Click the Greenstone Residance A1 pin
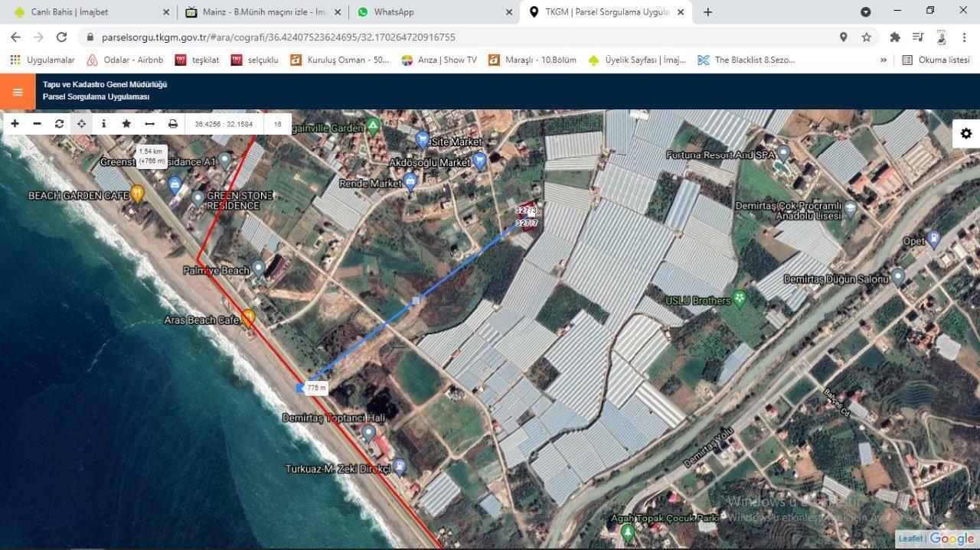 pyautogui.click(x=224, y=160)
